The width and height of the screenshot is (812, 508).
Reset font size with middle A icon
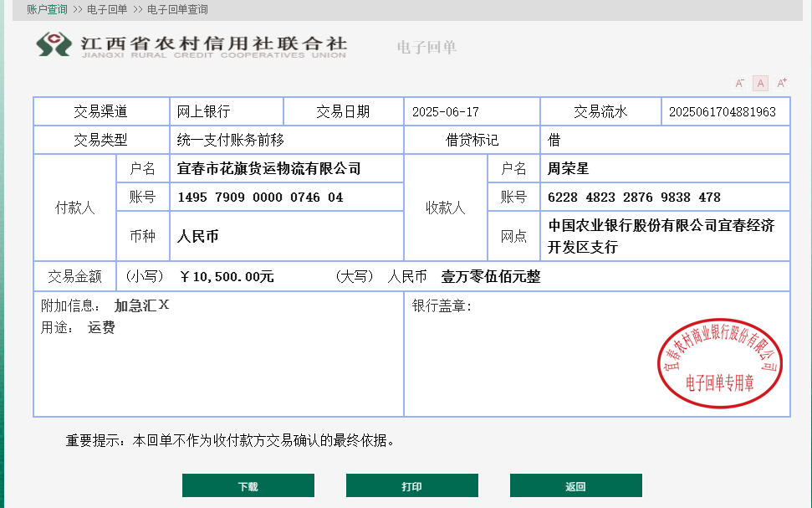(x=760, y=83)
